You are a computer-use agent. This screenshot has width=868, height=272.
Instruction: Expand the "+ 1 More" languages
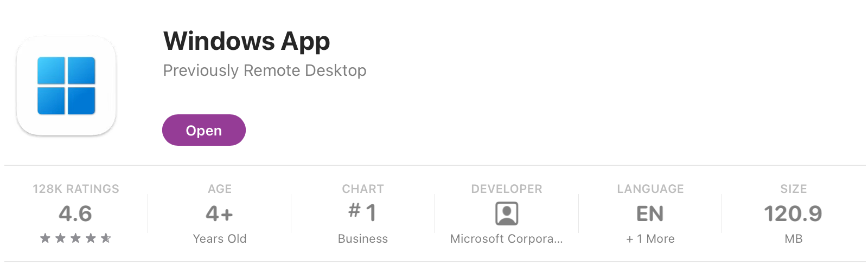(650, 239)
